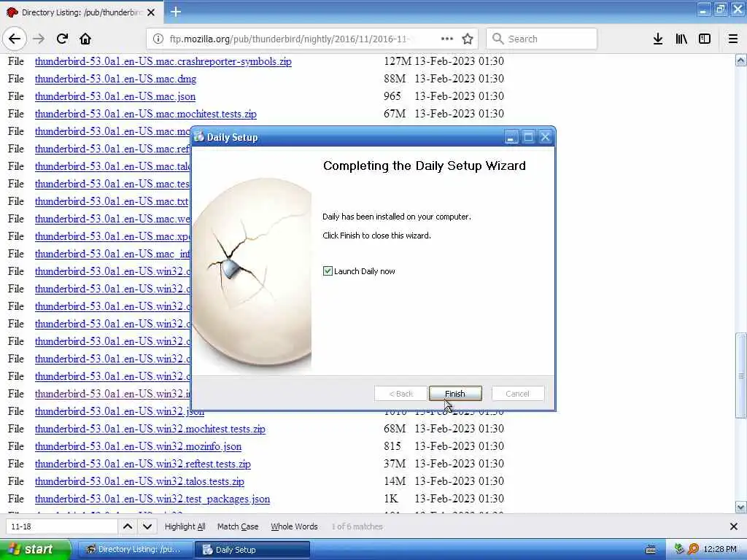The image size is (747, 560).
Task: Reload the directory listing page
Action: 62,39
